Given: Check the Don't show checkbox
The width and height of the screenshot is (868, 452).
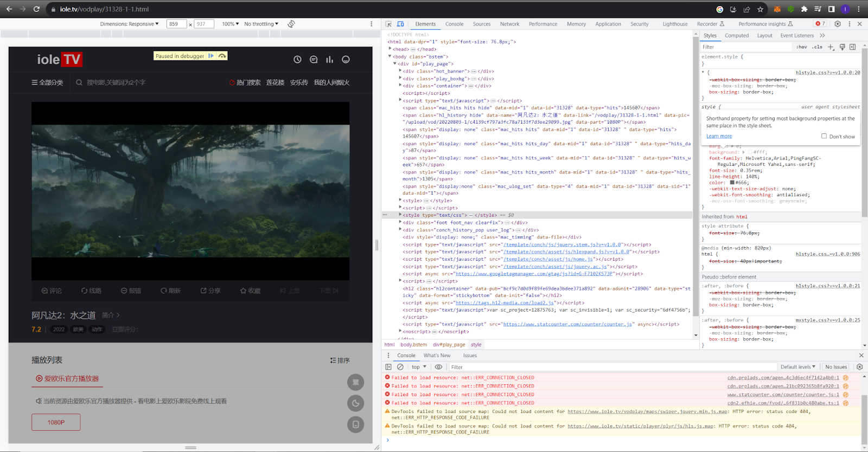Looking at the screenshot, I should (x=824, y=136).
